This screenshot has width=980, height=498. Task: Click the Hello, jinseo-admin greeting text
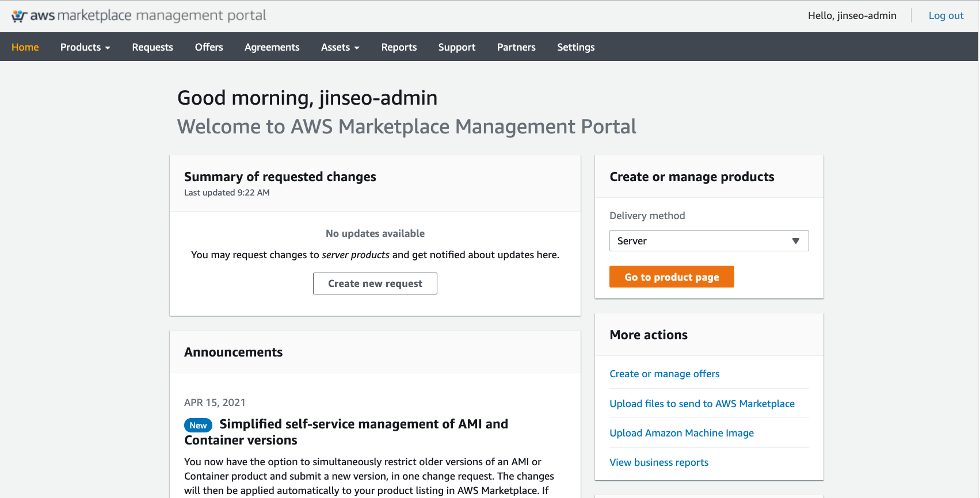pyautogui.click(x=852, y=16)
